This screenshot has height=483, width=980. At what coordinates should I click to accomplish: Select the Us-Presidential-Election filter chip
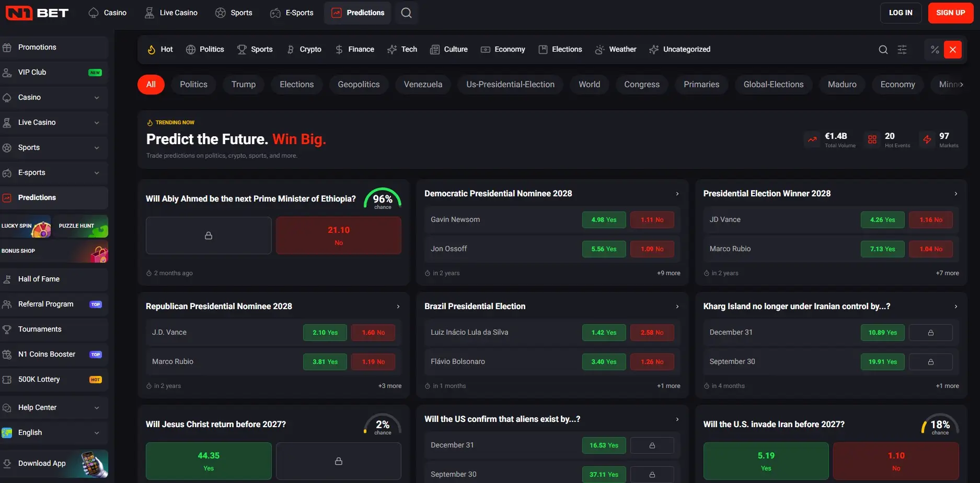(x=510, y=85)
